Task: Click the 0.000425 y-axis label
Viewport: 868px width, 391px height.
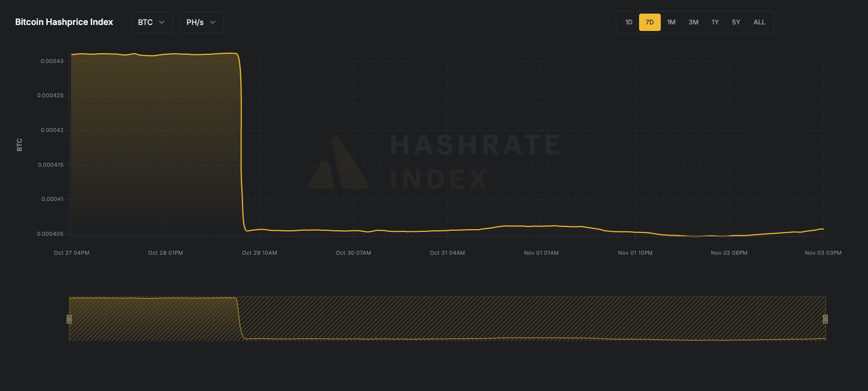Action: [50, 96]
